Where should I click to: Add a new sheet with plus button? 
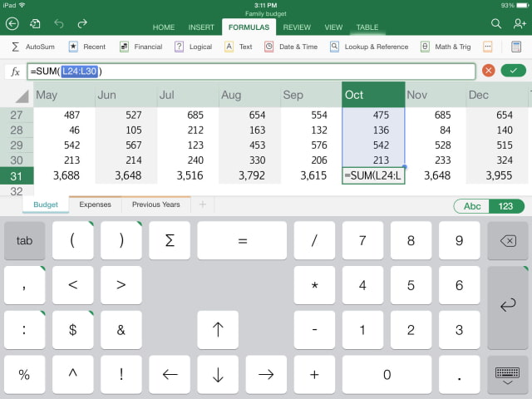coord(202,204)
